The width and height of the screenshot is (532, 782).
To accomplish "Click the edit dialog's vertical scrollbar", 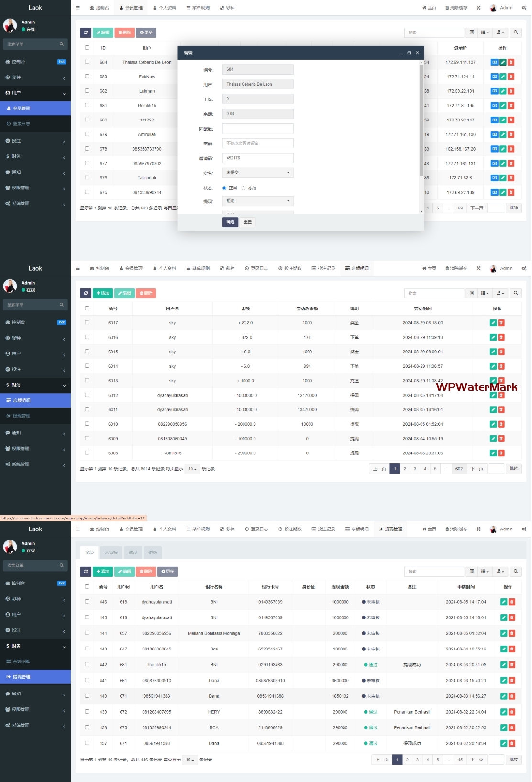I will (421, 120).
